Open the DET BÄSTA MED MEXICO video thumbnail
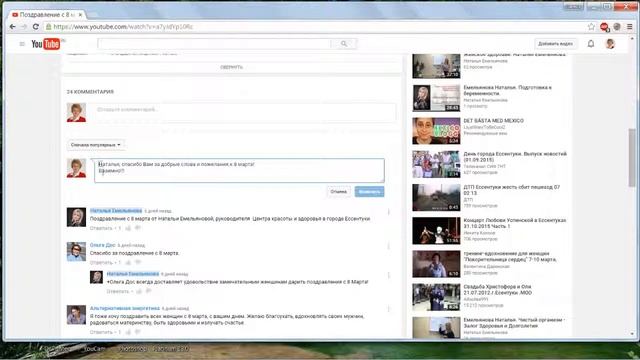 (x=436, y=131)
